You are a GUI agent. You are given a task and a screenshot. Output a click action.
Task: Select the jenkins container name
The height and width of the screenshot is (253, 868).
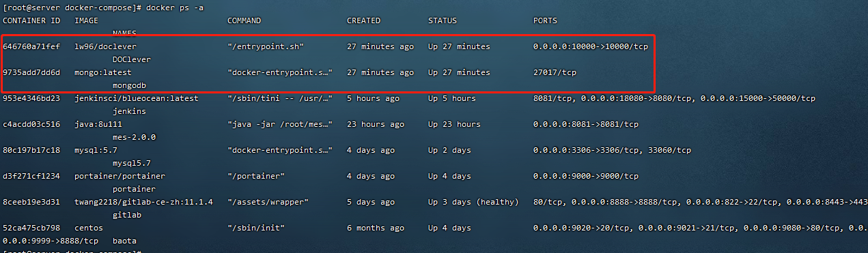129,111
